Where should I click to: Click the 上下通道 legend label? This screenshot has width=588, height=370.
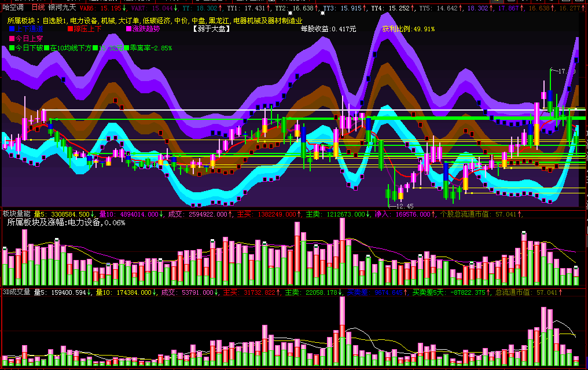point(30,29)
